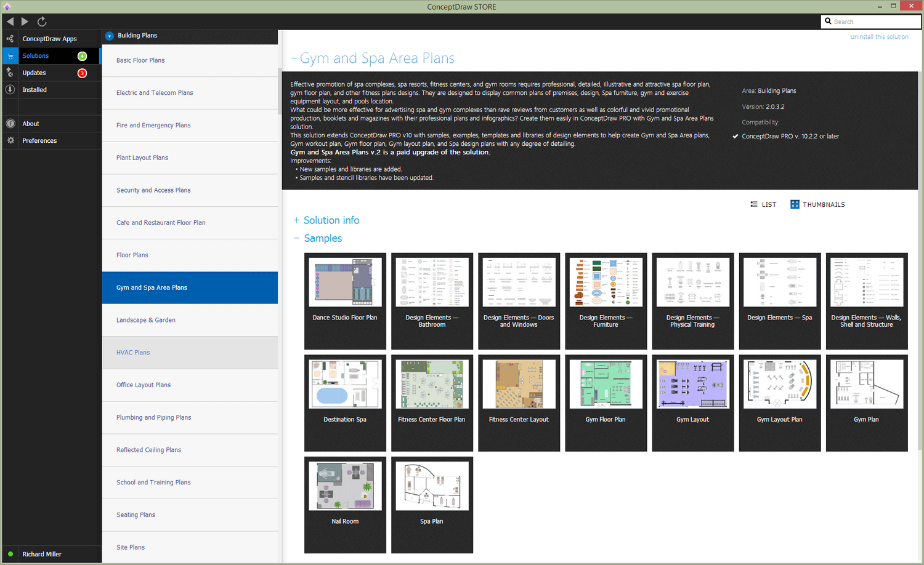Collapse the Samples section

pos(296,238)
